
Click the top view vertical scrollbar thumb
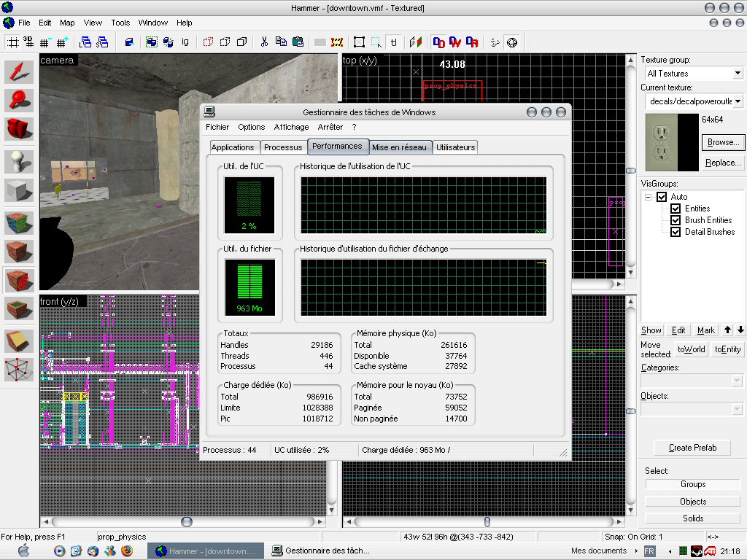tap(630, 171)
